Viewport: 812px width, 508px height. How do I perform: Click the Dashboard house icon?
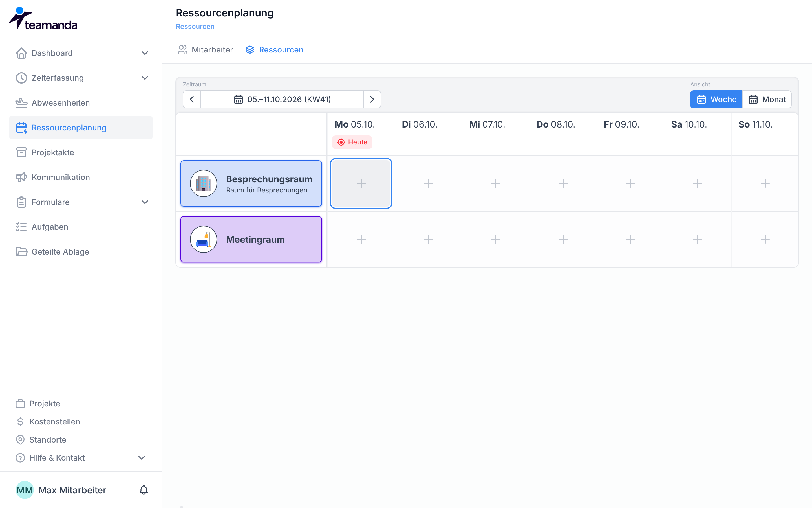click(21, 53)
